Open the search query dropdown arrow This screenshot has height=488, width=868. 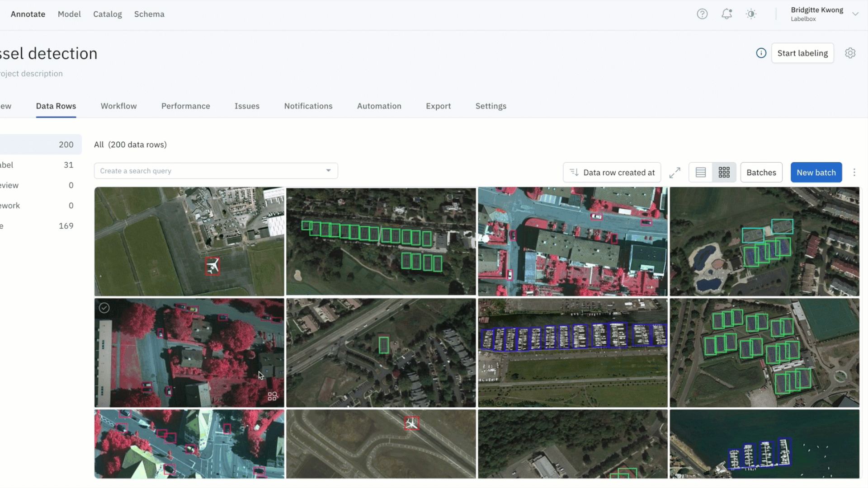coord(329,171)
